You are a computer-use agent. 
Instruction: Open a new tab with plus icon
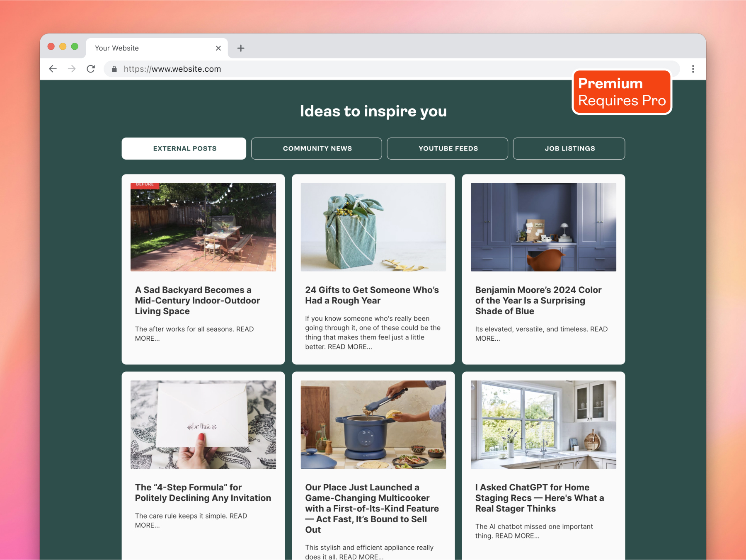pyautogui.click(x=241, y=48)
